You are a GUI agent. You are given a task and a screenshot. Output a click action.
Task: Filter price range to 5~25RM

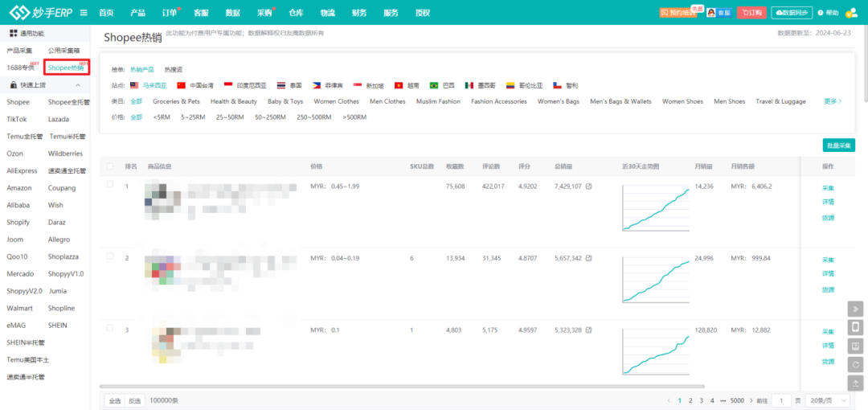(193, 117)
